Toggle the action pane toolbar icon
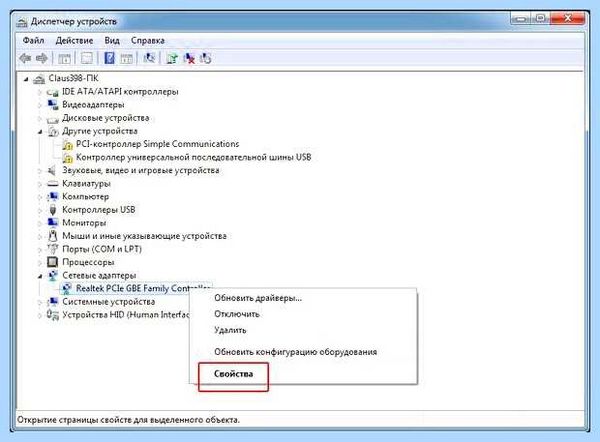 pyautogui.click(x=126, y=59)
